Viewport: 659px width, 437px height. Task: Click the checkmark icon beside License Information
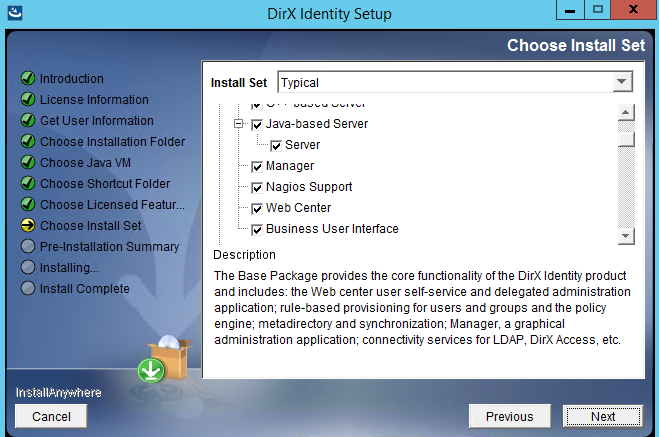pyautogui.click(x=28, y=100)
